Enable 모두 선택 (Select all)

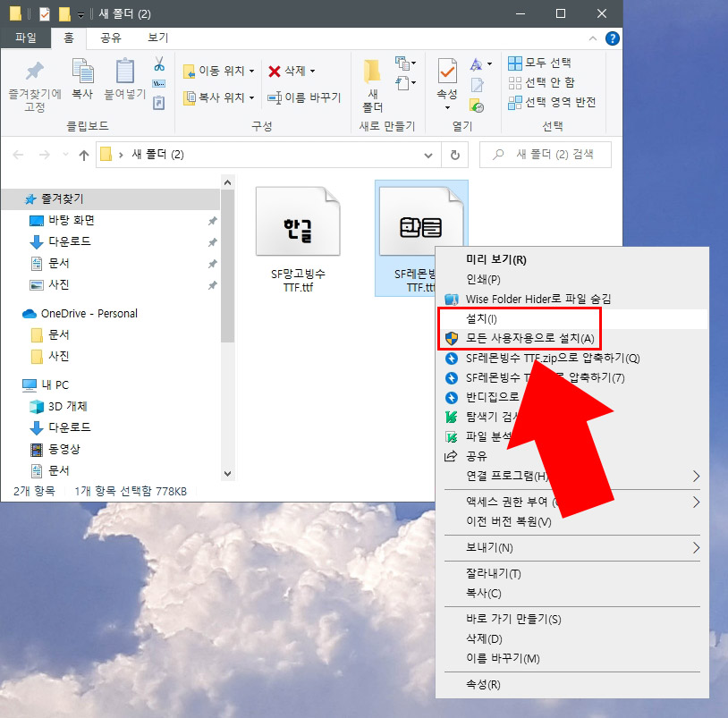tap(538, 62)
